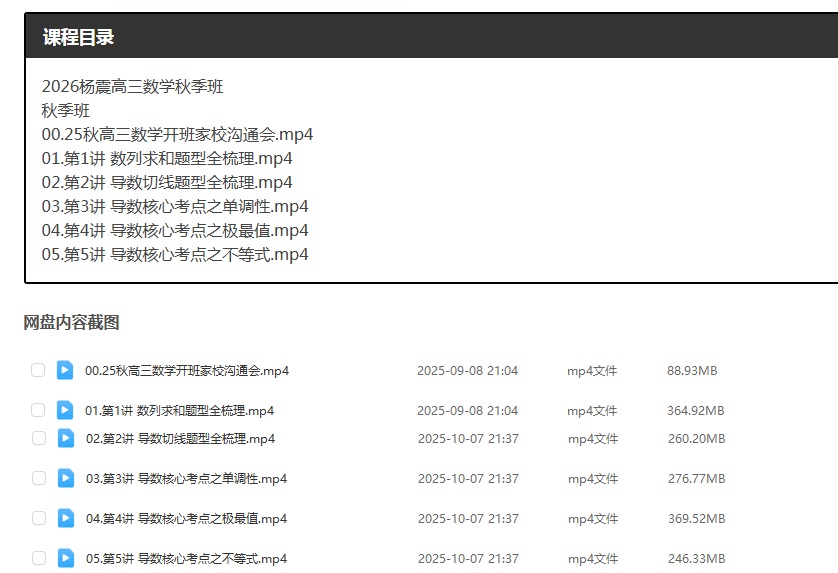Click catalog entry 01.第1讲 数列求和题型全梳理.mp4
838x573 pixels.
click(x=167, y=158)
